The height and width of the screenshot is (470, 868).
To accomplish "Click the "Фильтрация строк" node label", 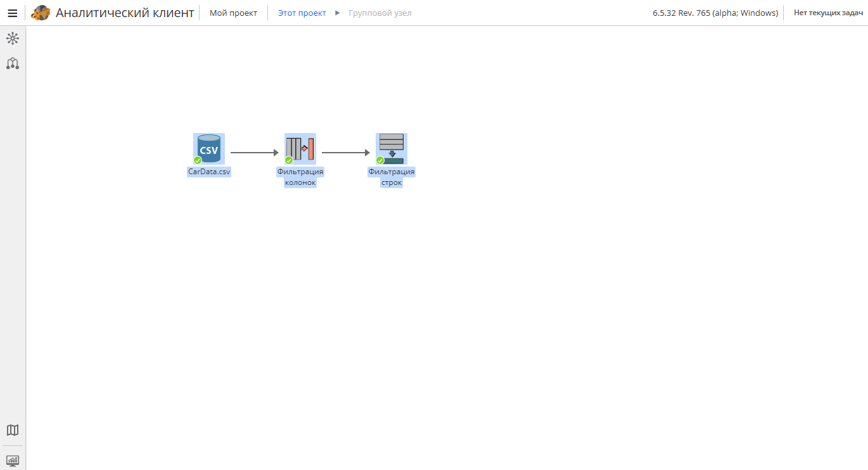I will [x=392, y=177].
